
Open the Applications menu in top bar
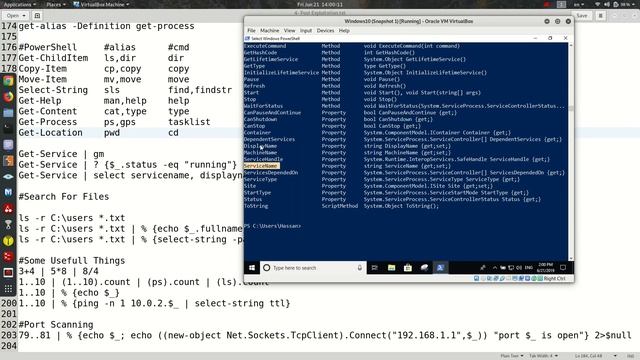[x=19, y=4]
